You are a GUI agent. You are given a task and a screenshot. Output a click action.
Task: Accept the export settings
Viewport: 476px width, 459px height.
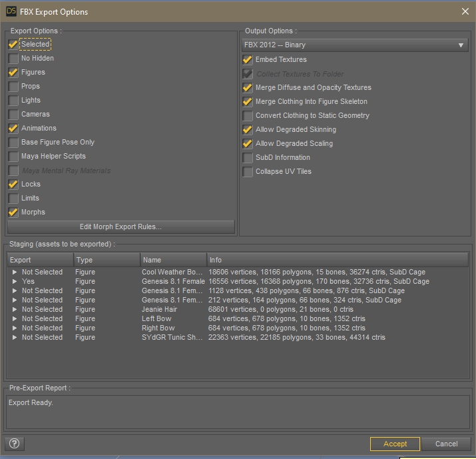[395, 444]
